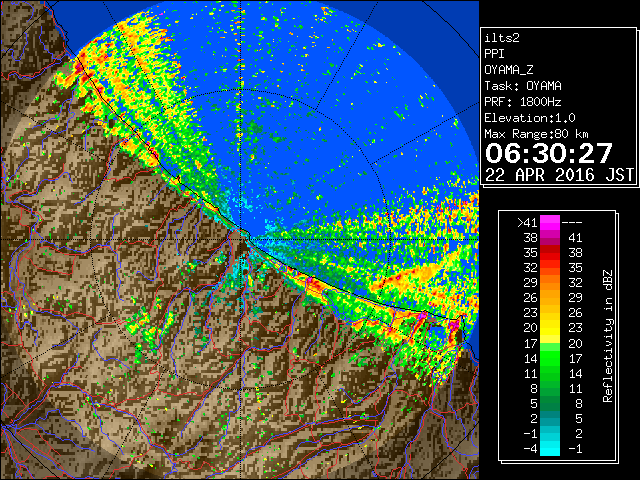
Task: Pick the bright green 14 dBZ swatch
Action: [550, 358]
